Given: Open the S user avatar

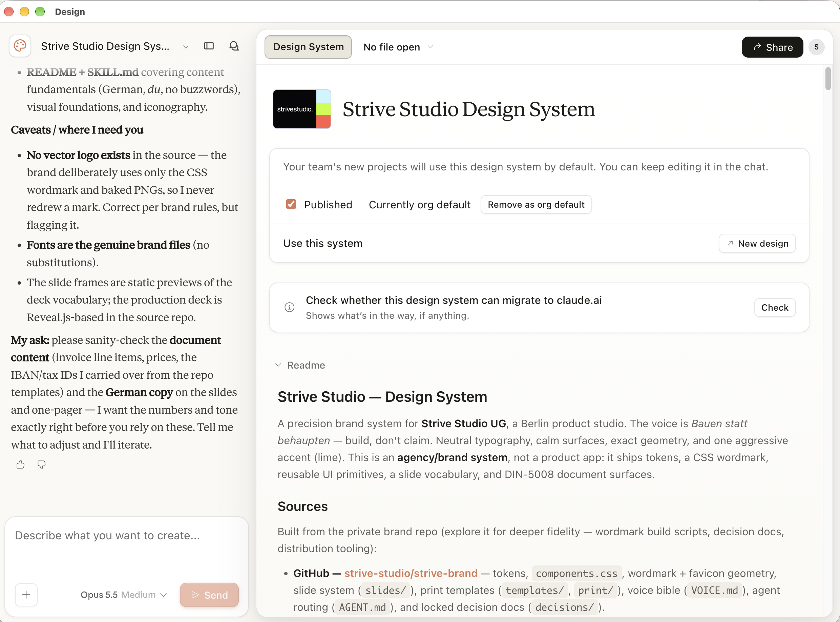Looking at the screenshot, I should point(816,47).
